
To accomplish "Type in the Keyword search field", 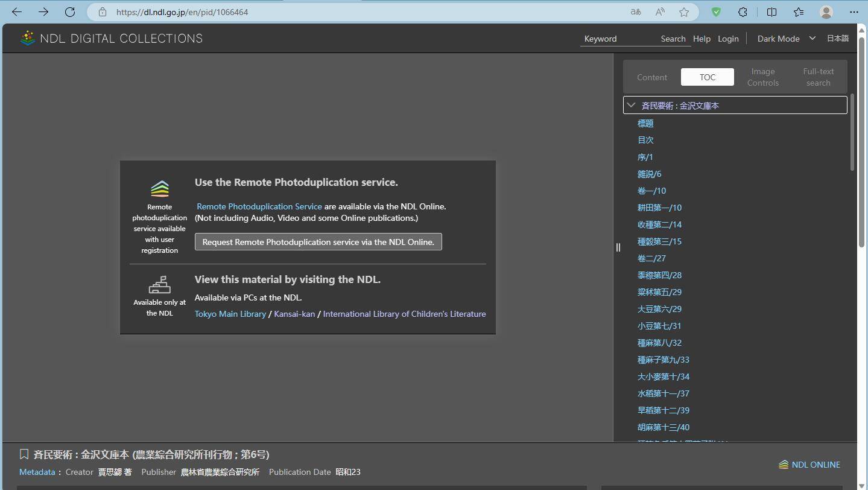I will [x=618, y=39].
